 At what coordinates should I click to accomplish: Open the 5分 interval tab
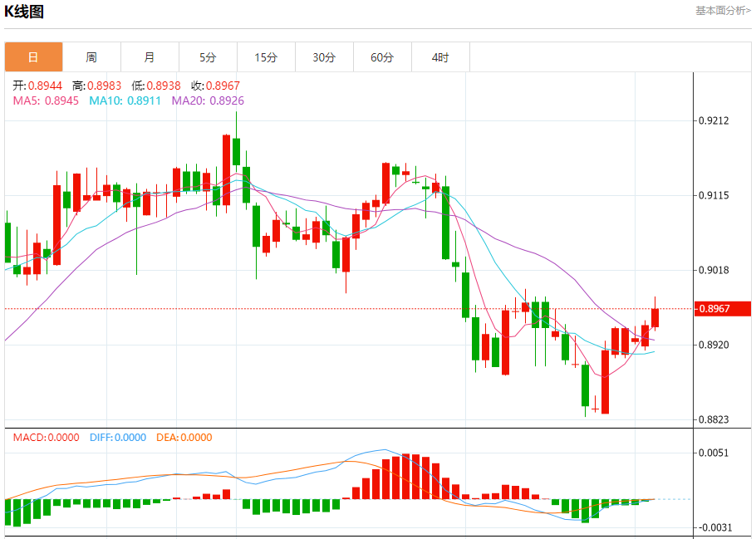click(208, 57)
